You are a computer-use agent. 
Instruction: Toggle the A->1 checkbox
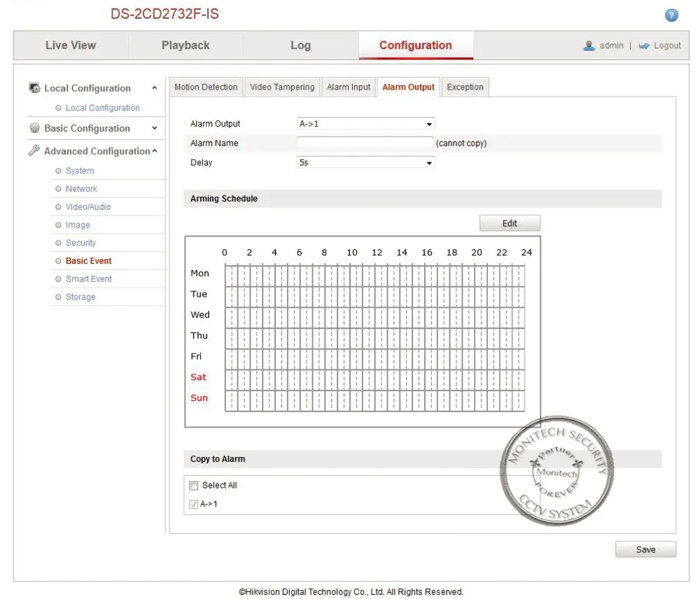coord(193,505)
